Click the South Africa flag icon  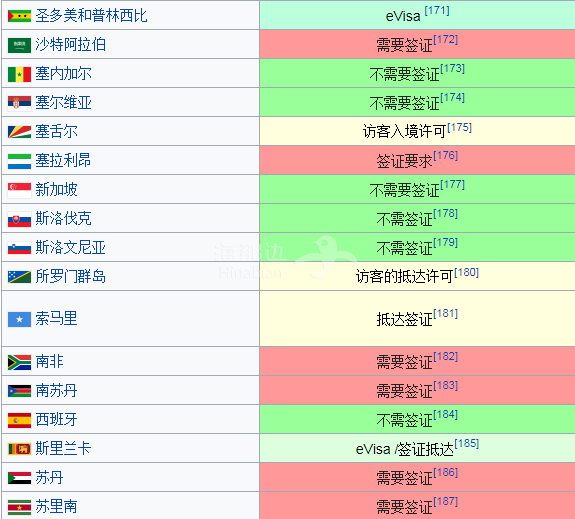19,362
